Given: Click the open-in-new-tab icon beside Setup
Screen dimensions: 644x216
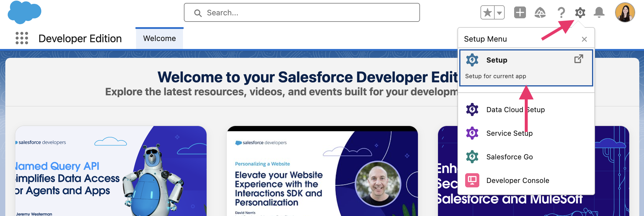Looking at the screenshot, I should (x=579, y=59).
